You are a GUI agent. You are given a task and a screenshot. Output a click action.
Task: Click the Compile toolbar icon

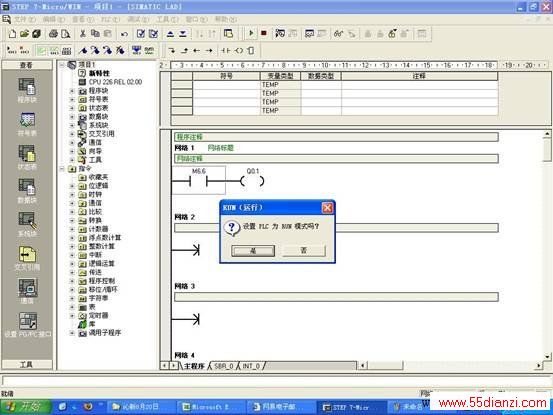click(x=141, y=34)
